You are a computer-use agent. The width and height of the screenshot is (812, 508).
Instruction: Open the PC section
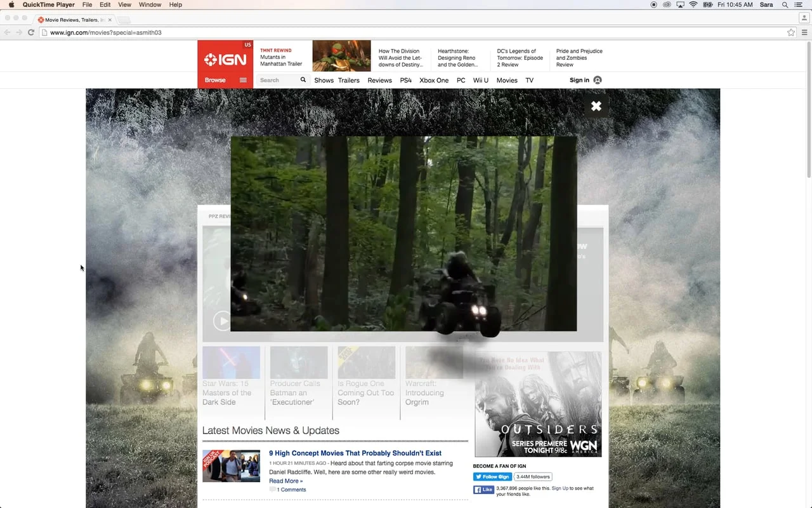[x=461, y=81]
